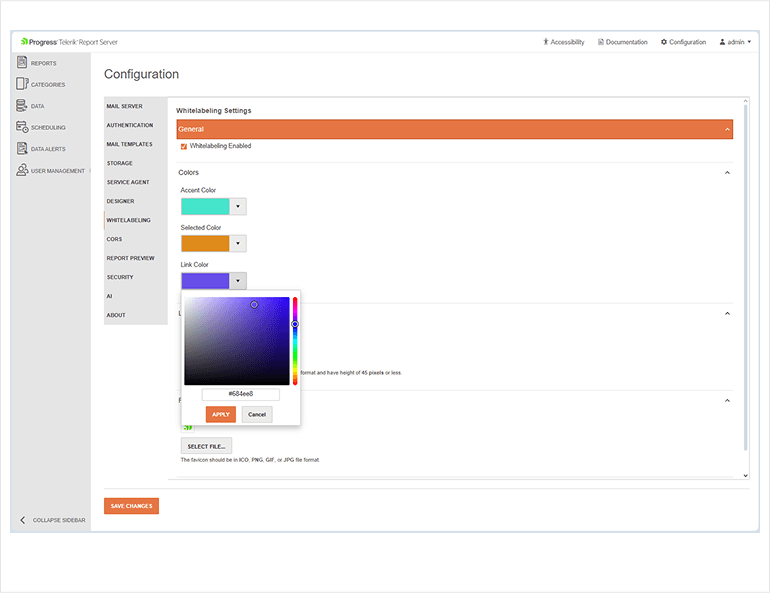Click the scrollbar up arrow
Viewport: 770px width, 593px height.
745,101
